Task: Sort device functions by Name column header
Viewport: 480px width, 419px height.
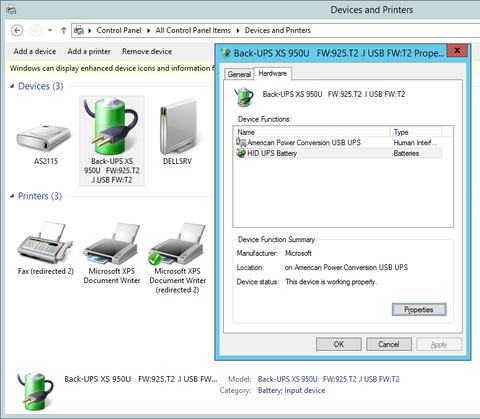Action: [312, 132]
